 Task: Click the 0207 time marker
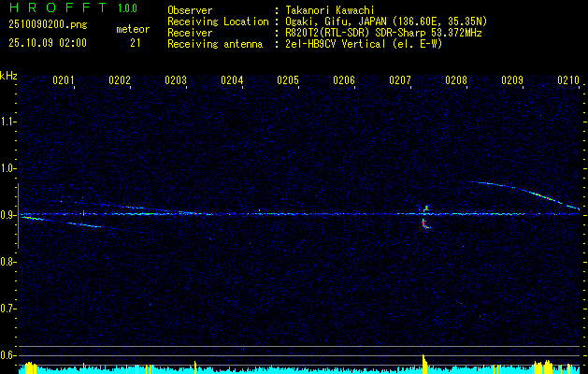400,80
